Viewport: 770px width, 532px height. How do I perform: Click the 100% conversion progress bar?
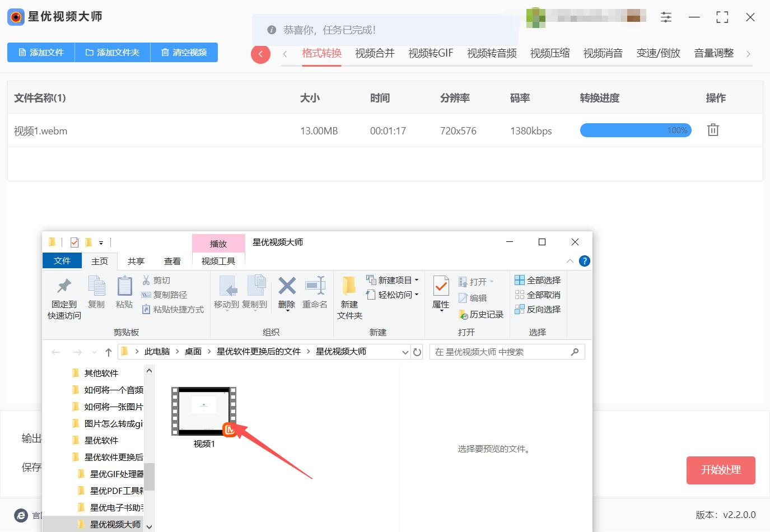click(x=636, y=130)
